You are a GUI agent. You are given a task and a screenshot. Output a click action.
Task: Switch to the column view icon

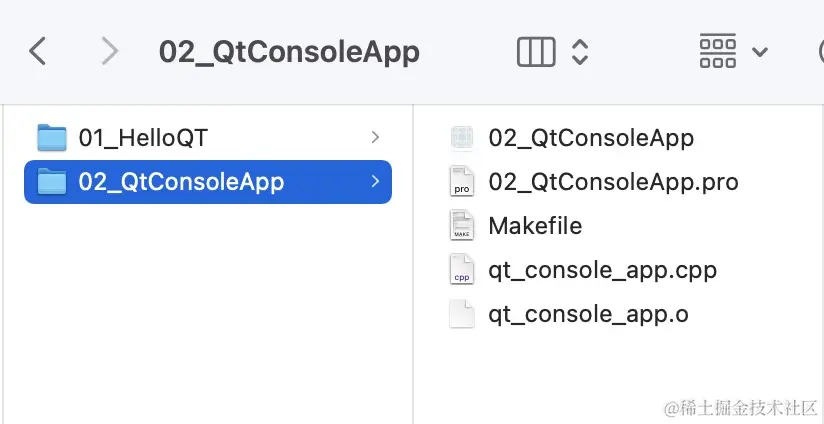pos(536,52)
